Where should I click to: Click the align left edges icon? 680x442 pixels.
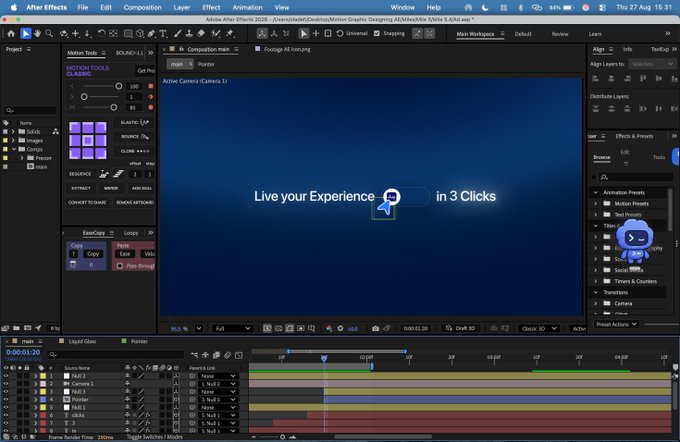[595, 79]
